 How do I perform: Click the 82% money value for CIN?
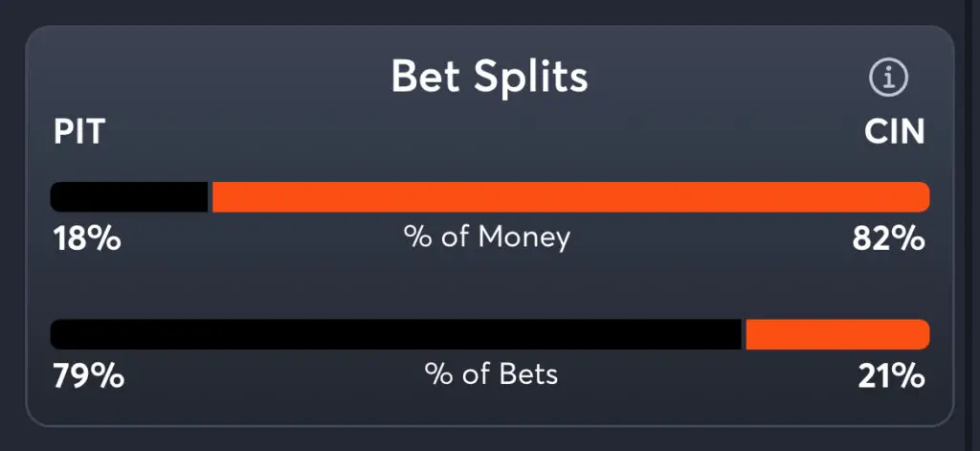point(888,239)
